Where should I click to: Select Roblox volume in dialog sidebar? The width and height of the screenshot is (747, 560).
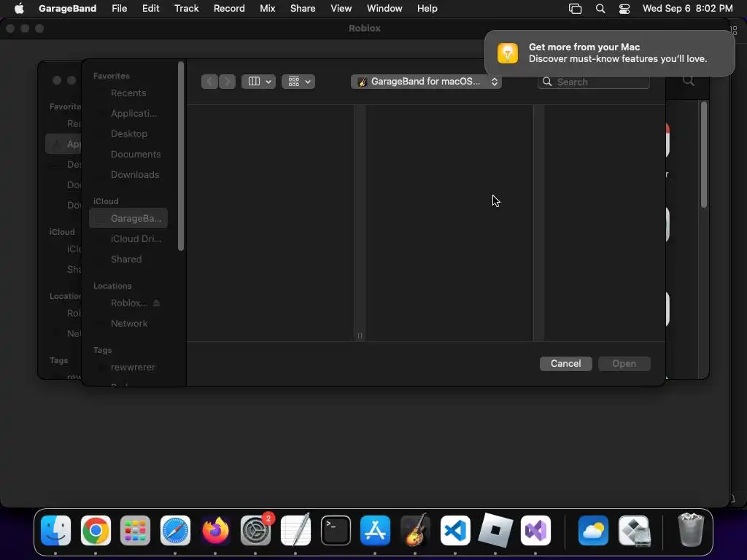point(128,303)
